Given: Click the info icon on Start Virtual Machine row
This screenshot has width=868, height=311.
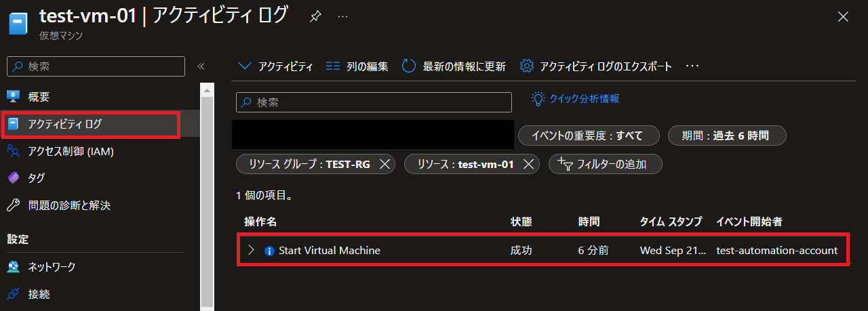Looking at the screenshot, I should (x=269, y=251).
